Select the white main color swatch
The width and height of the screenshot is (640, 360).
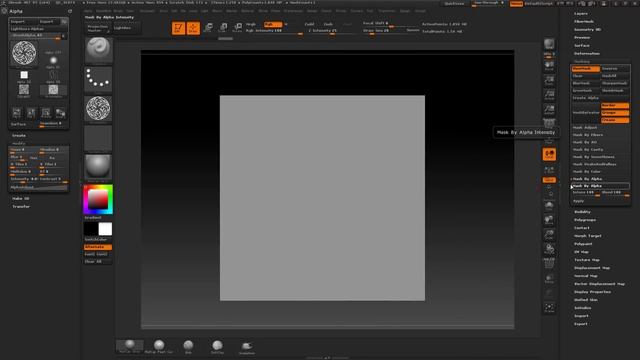pyautogui.click(x=105, y=229)
